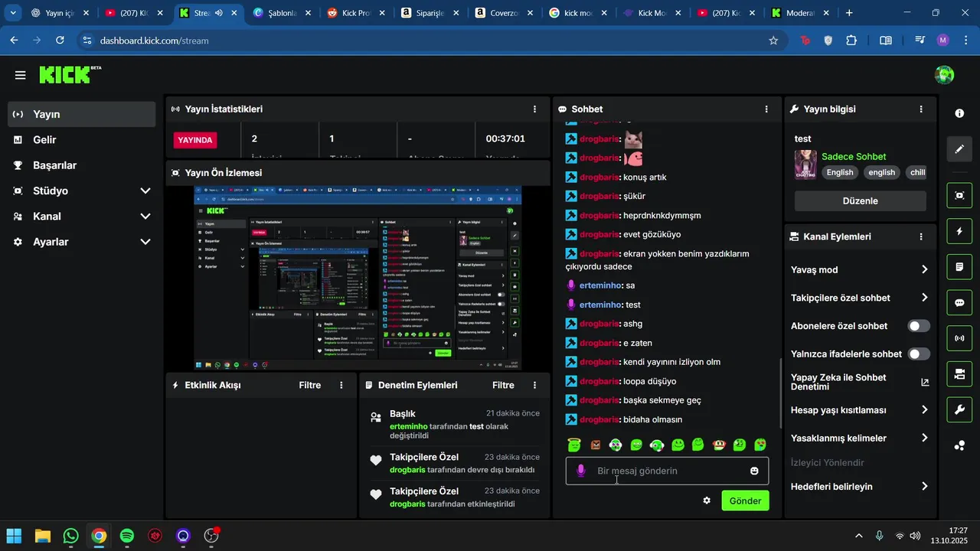The height and width of the screenshot is (551, 980).
Task: Click the English tag chip
Action: tap(840, 173)
